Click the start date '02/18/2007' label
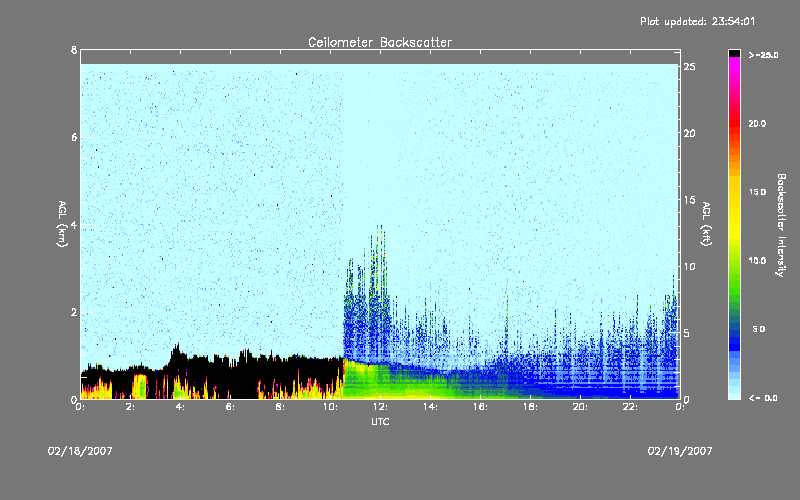Screen dimensions: 800x500 point(80,451)
